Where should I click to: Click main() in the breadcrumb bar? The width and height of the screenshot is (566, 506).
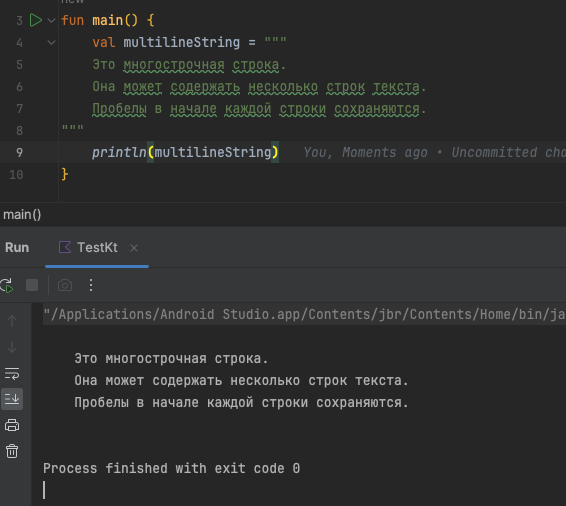click(x=22, y=215)
